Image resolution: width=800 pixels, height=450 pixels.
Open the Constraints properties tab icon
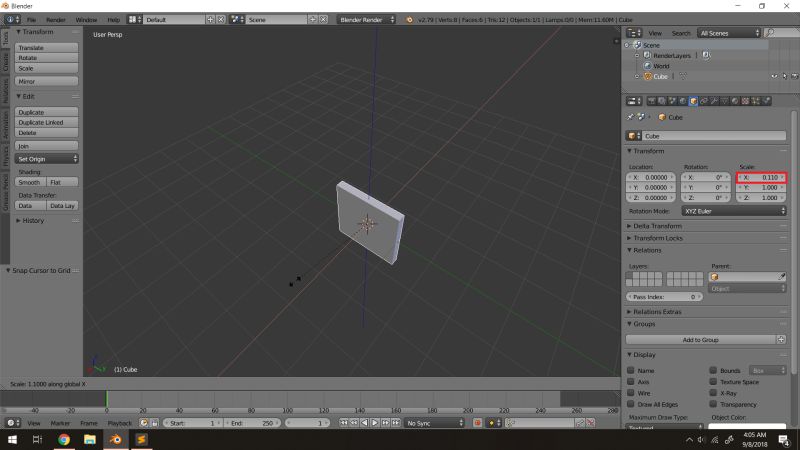(704, 101)
